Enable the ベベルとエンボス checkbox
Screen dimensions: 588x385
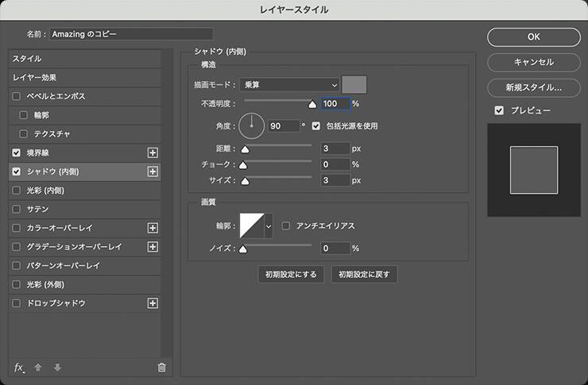click(x=17, y=96)
